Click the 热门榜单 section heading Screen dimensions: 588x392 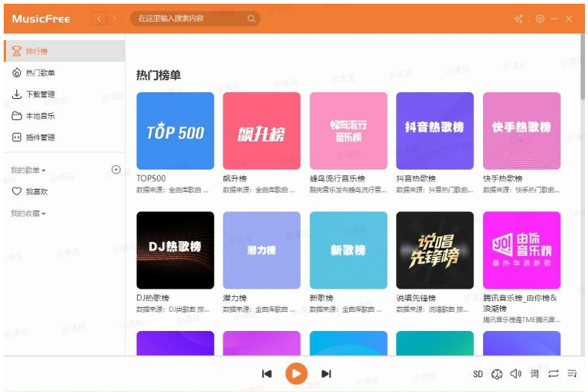click(159, 75)
